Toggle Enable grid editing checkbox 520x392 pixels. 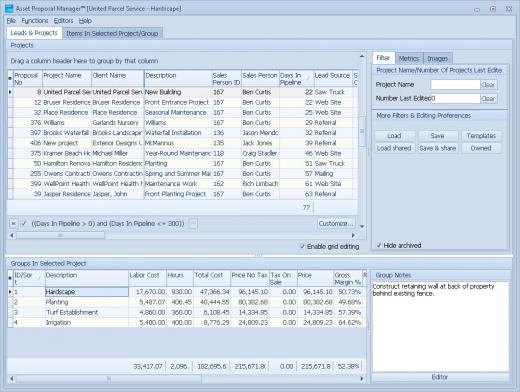coord(302,247)
